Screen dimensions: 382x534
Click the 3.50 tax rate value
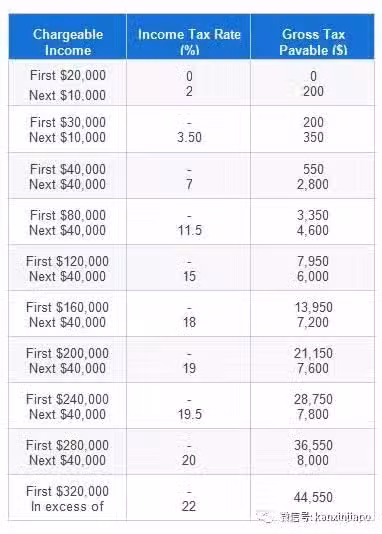[x=189, y=138]
